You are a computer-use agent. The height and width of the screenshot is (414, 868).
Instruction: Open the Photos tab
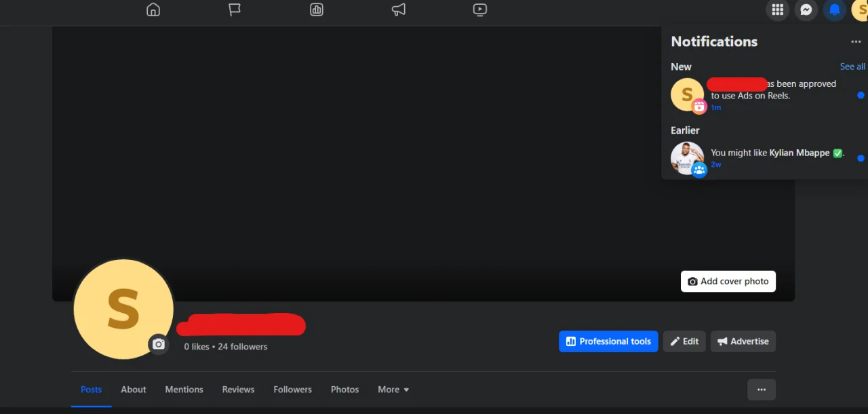[x=344, y=390]
